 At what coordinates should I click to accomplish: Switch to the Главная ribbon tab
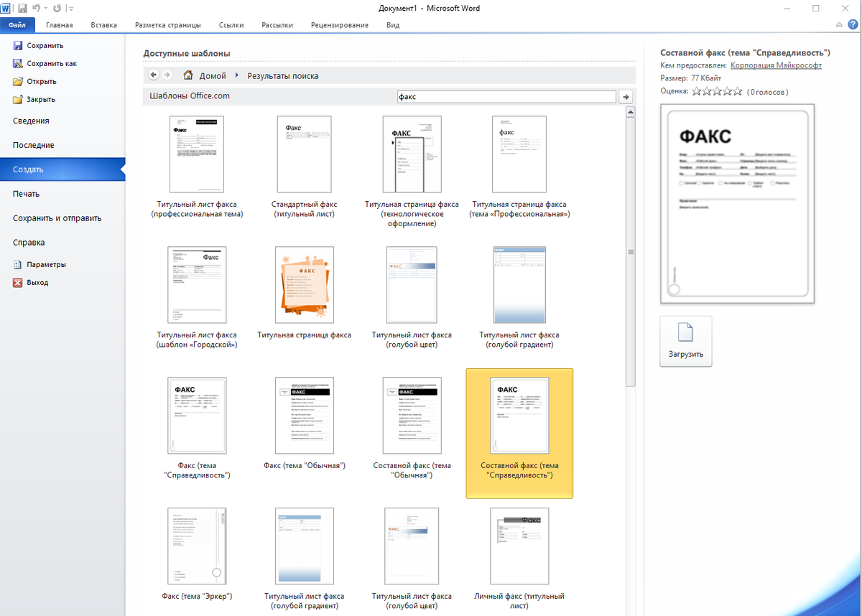[60, 25]
